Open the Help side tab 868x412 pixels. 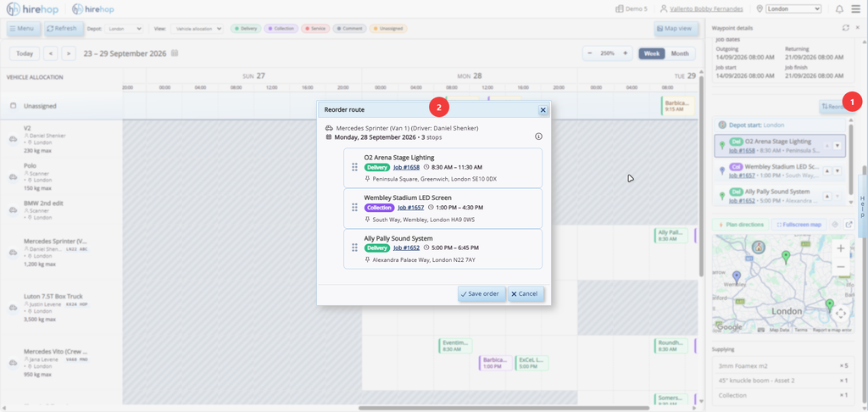tap(862, 206)
